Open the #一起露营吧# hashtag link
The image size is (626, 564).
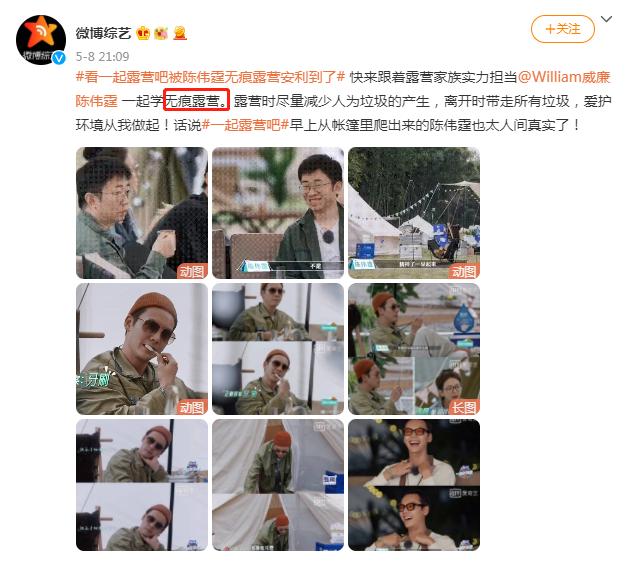coord(246,125)
